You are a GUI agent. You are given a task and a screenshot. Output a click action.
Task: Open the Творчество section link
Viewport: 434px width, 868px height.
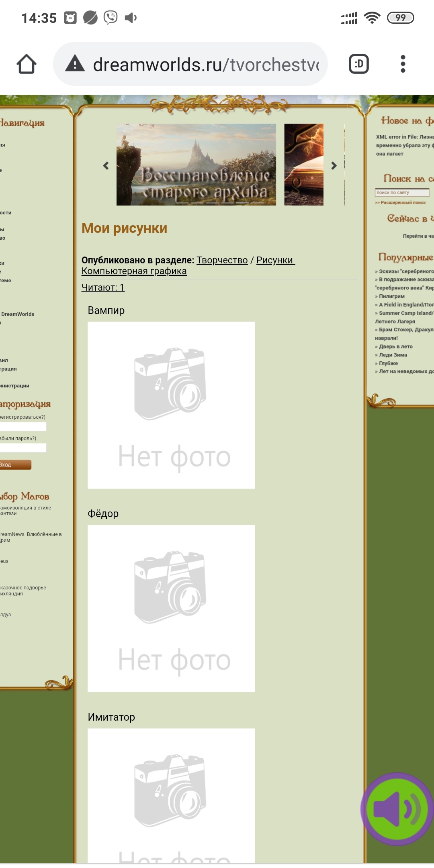[222, 260]
